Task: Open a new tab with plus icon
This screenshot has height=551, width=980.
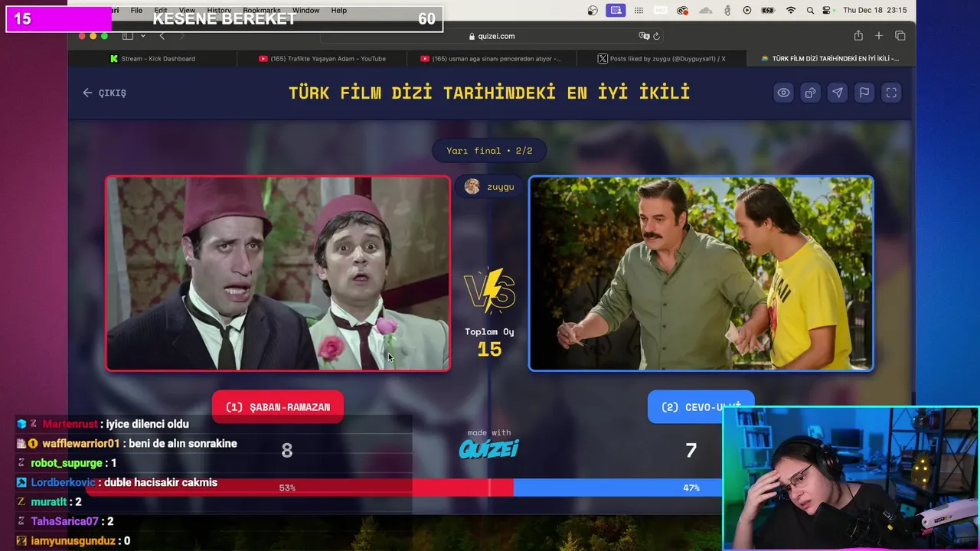Action: point(879,36)
